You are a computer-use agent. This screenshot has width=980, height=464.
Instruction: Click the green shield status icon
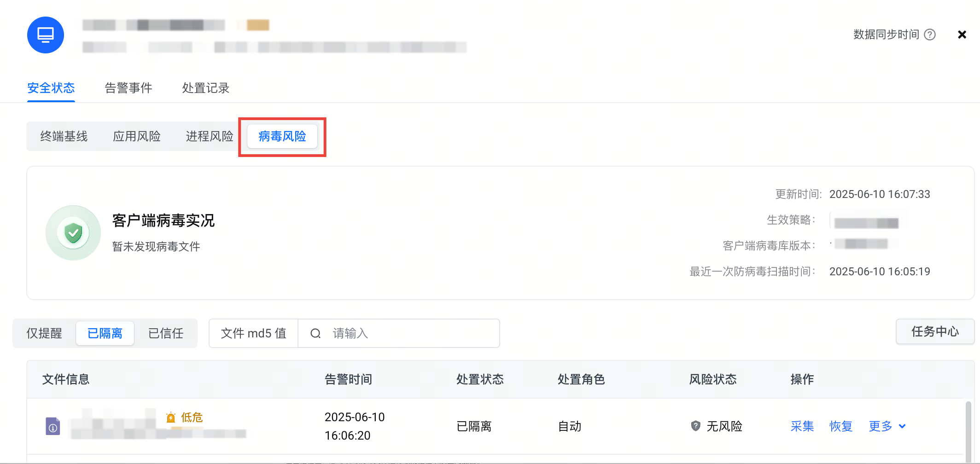[73, 233]
